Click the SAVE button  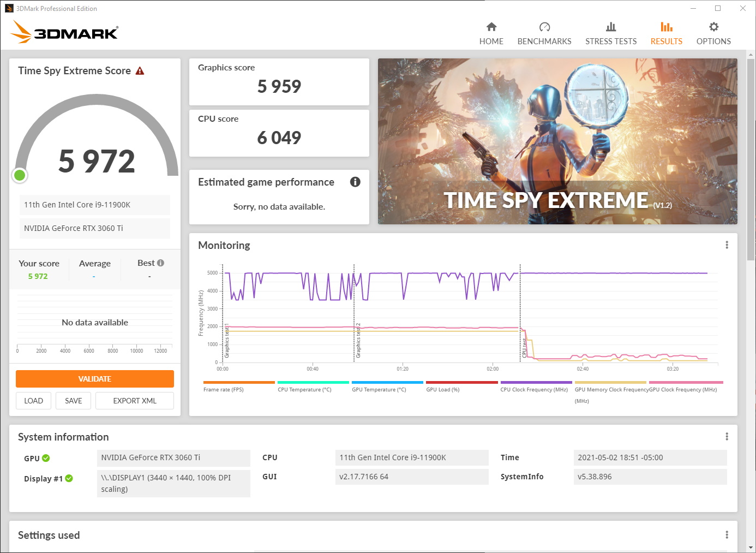click(74, 401)
